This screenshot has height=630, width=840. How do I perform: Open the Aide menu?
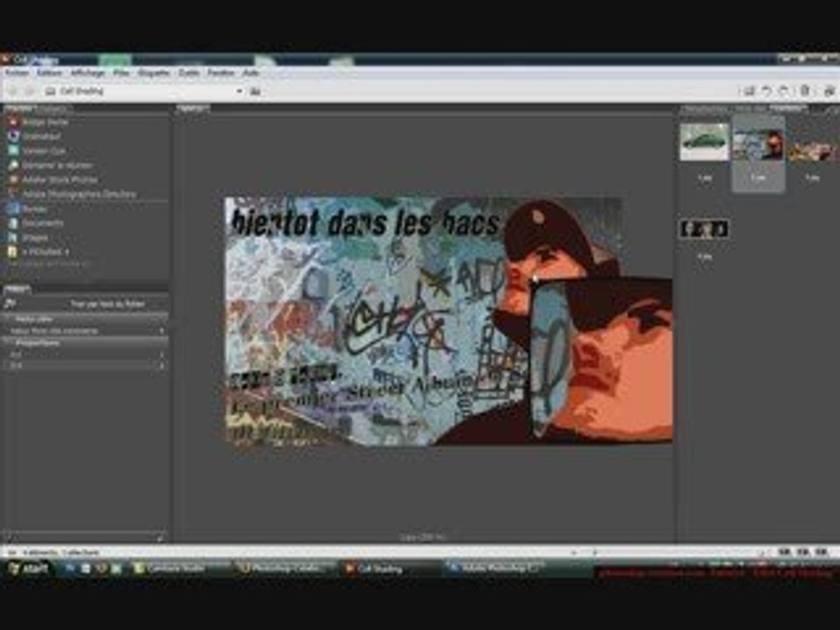[x=251, y=73]
